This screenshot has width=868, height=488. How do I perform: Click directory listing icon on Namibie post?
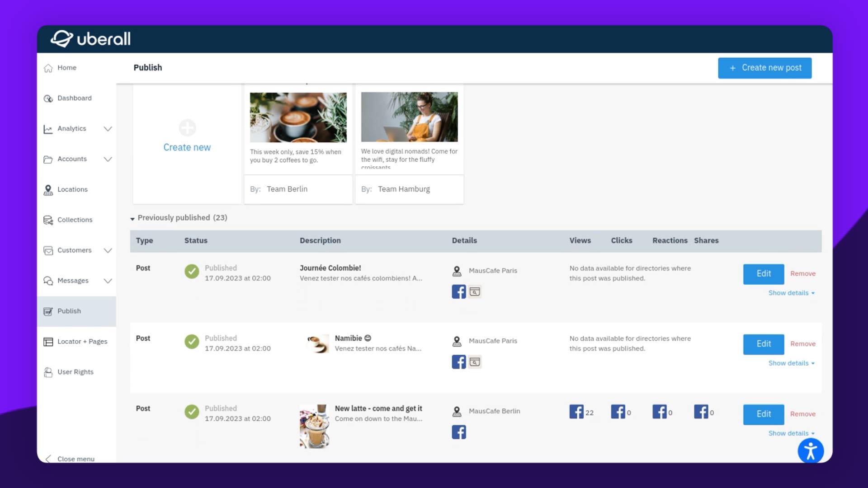coord(475,362)
